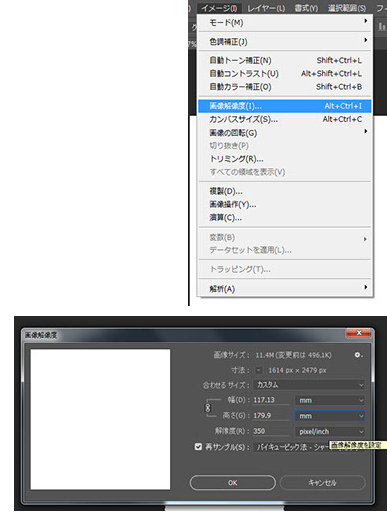Expand the 色調補正(J) submenu
Image resolution: width=387 pixels, height=530 pixels.
pyautogui.click(x=285, y=42)
